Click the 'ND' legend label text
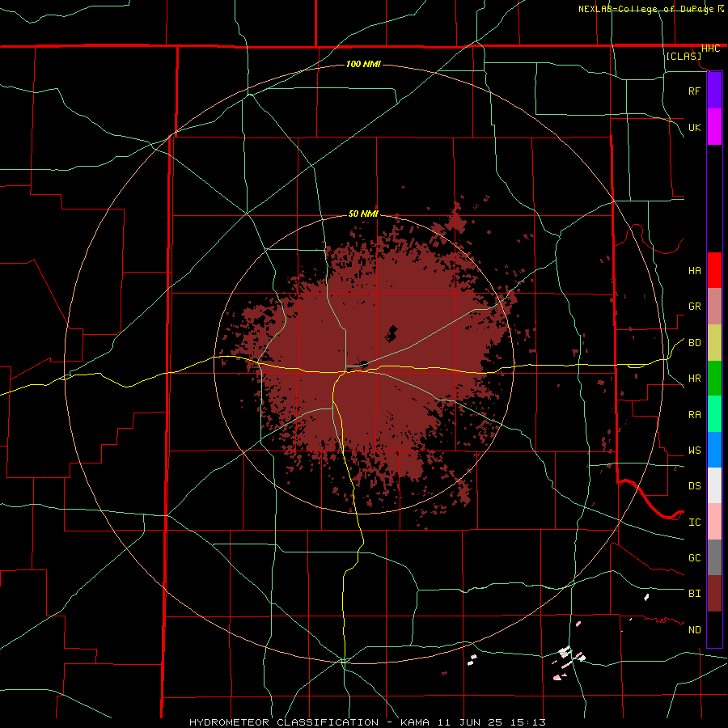Screen dimensions: 728x728 [695, 630]
